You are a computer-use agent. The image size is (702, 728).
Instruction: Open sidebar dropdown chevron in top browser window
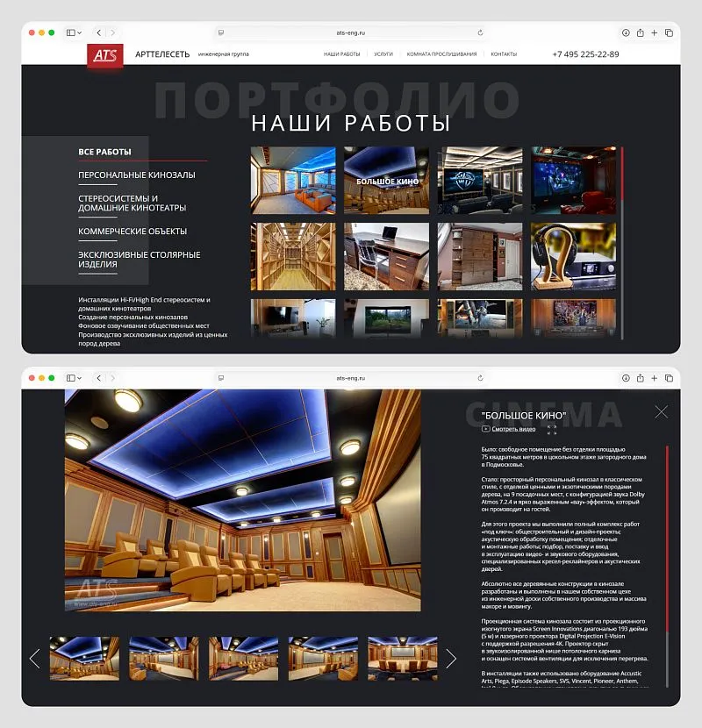[x=80, y=32]
